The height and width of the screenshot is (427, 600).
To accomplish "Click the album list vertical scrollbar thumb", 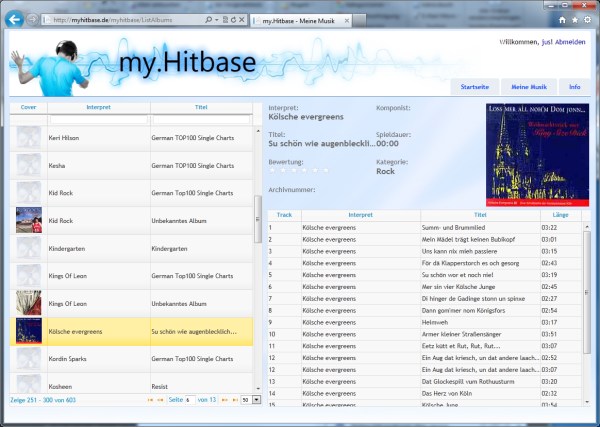I will click(258, 219).
